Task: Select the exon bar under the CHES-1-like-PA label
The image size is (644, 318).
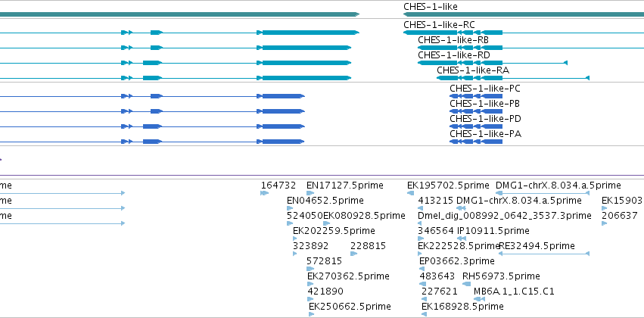Action: click(476, 142)
